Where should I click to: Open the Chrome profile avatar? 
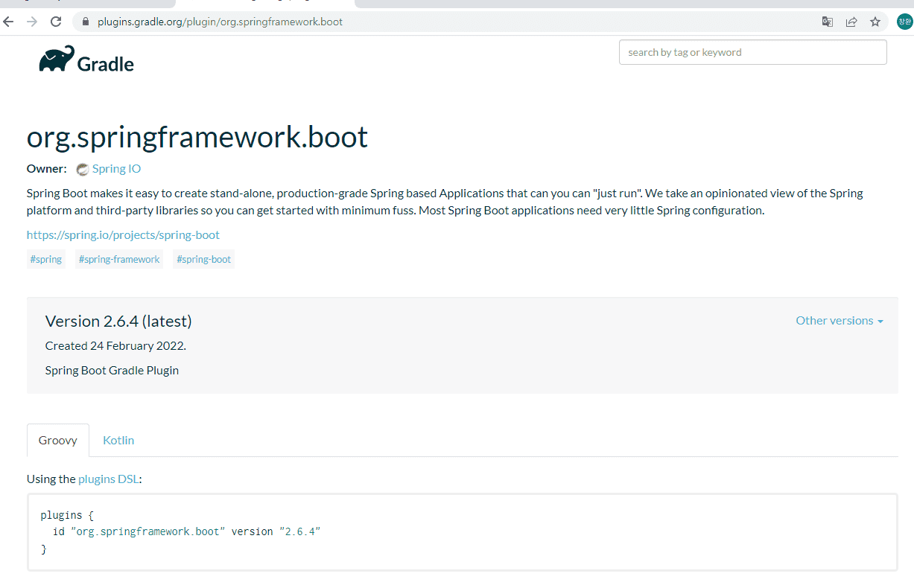coord(904,22)
